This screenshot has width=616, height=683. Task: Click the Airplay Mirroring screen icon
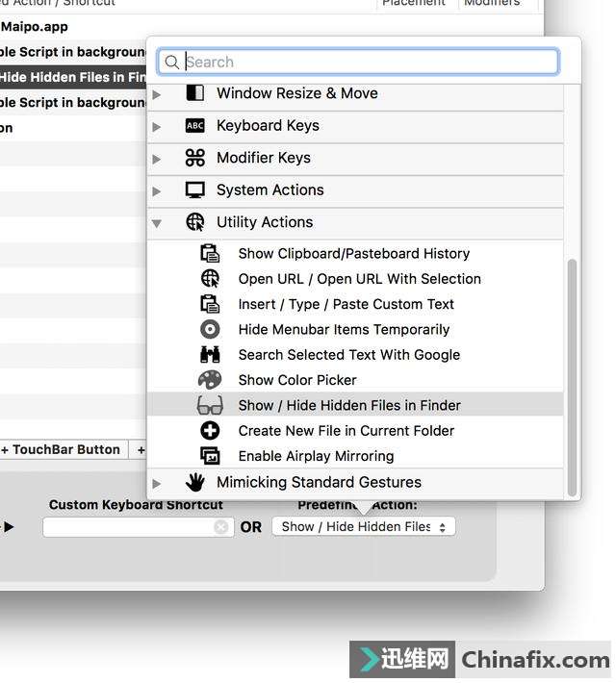tap(210, 456)
